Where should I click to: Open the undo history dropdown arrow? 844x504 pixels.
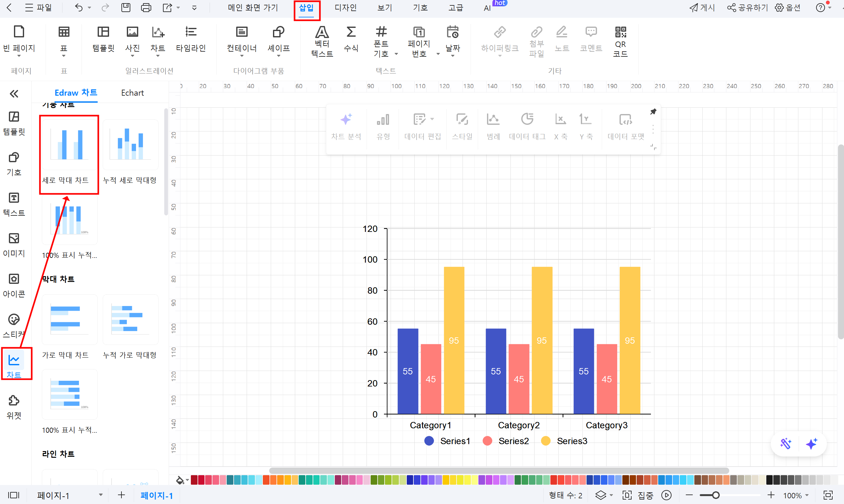point(89,8)
